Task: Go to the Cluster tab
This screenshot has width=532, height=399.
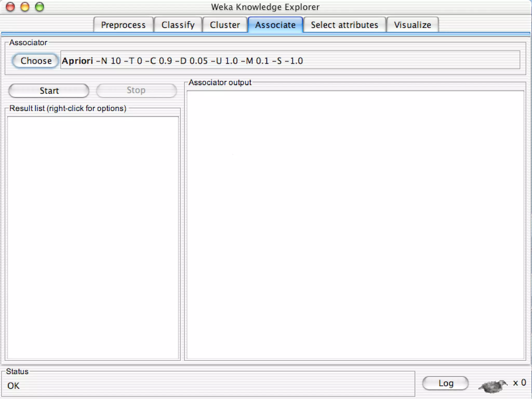Action: pyautogui.click(x=225, y=25)
